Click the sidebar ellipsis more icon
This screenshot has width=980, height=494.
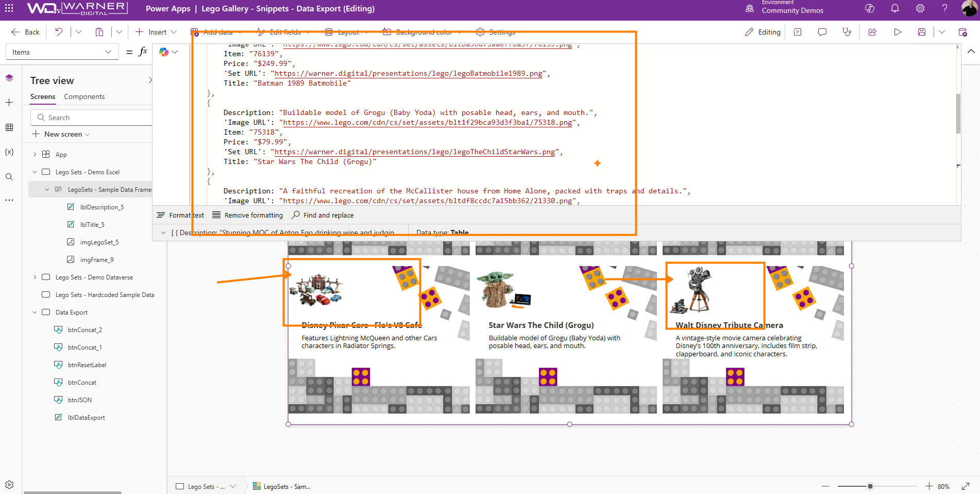point(9,200)
